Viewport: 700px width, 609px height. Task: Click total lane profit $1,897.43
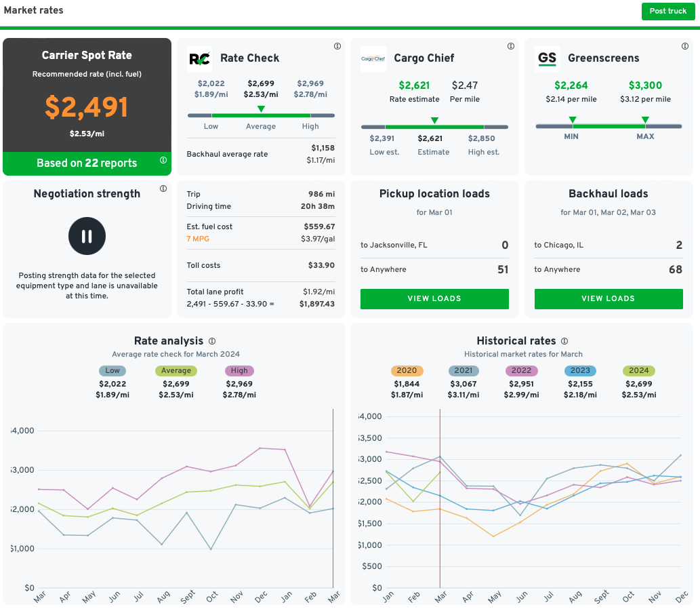[x=317, y=304]
